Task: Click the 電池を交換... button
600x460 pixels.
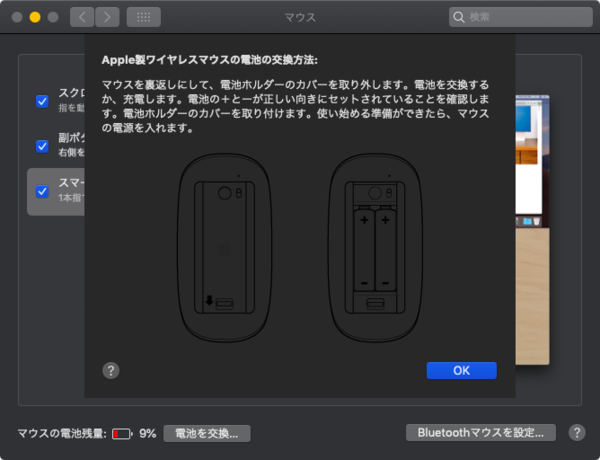Action: (207, 433)
